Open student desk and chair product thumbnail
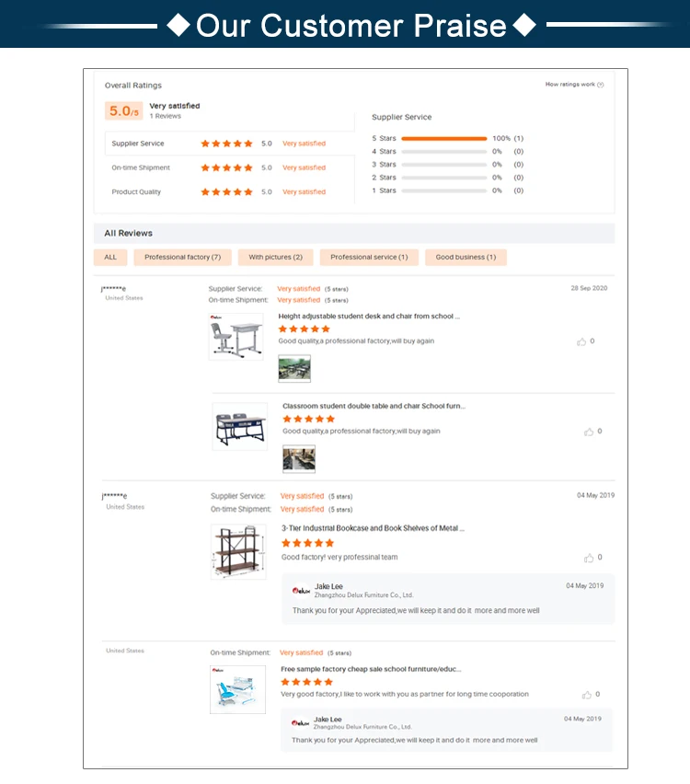 (236, 337)
